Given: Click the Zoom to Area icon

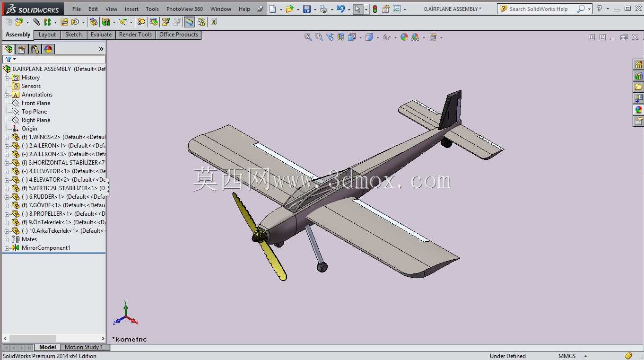Looking at the screenshot, I should pos(319,37).
